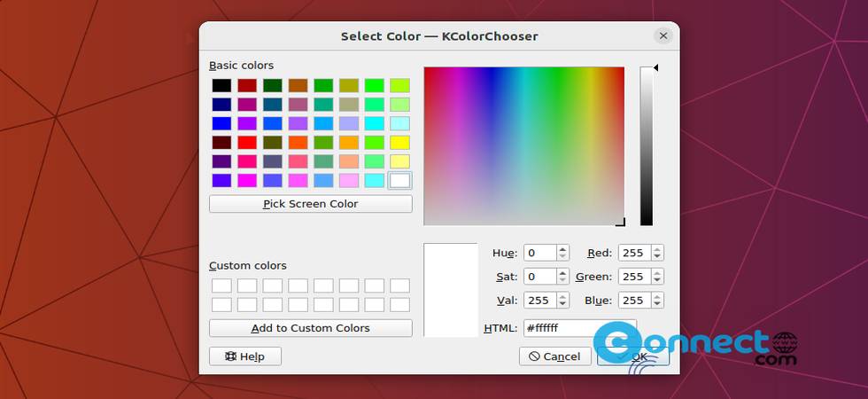Increase the Hue value with up arrow

click(x=562, y=249)
